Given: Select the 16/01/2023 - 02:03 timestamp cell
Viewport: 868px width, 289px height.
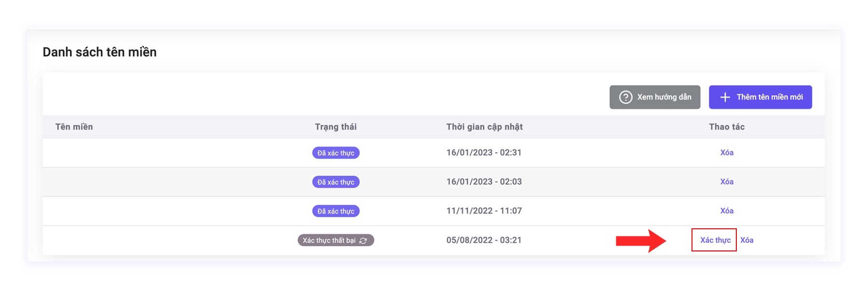Looking at the screenshot, I should click(484, 182).
